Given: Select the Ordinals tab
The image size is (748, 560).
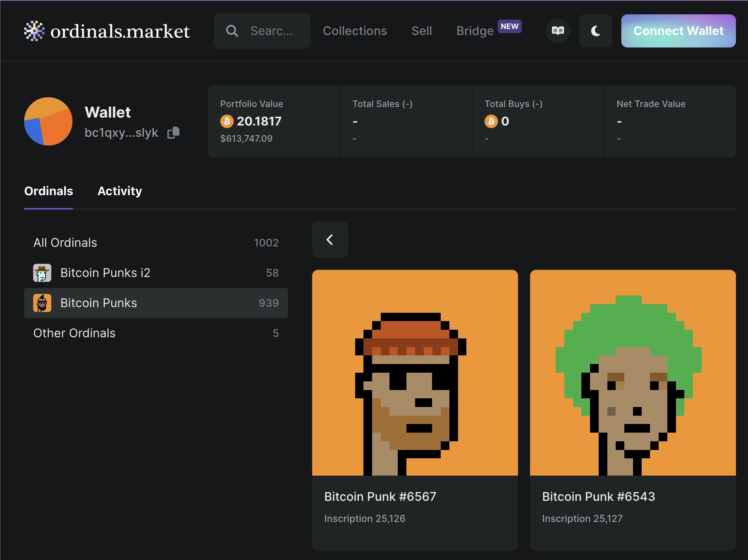Looking at the screenshot, I should (49, 191).
